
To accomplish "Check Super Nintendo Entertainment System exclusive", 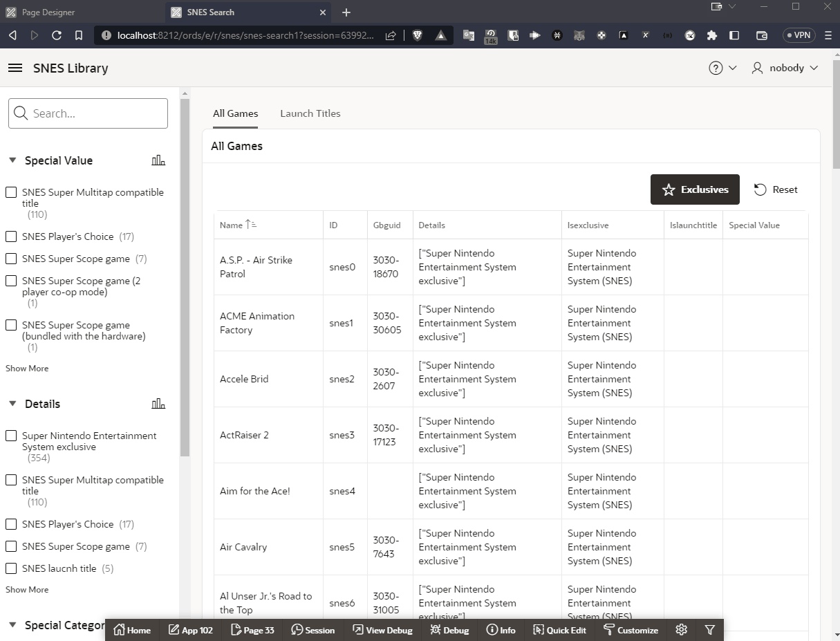I will (11, 436).
